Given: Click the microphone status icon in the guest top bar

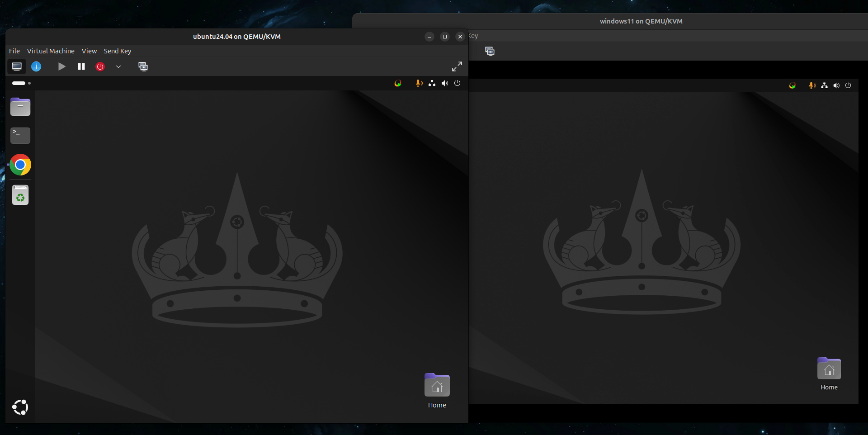Looking at the screenshot, I should point(418,83).
